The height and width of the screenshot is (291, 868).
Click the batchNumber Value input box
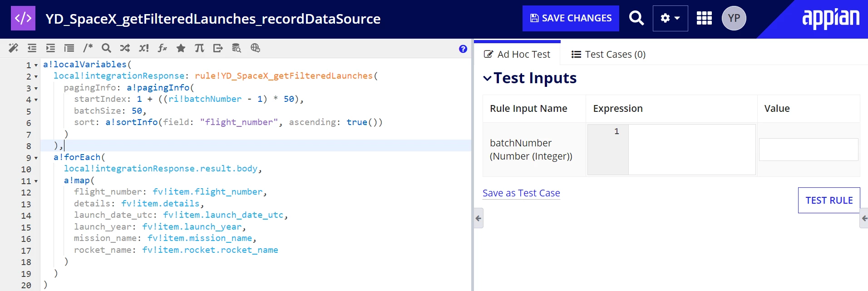pos(809,150)
